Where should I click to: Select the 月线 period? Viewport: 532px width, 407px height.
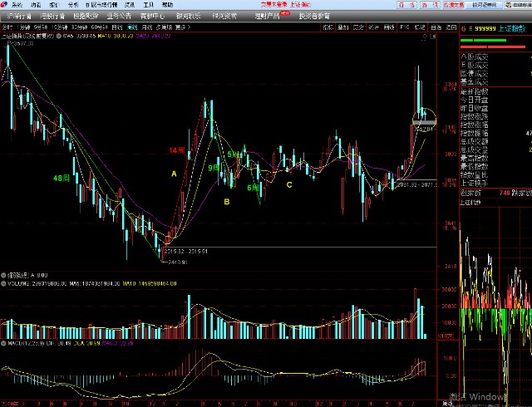coord(147,27)
